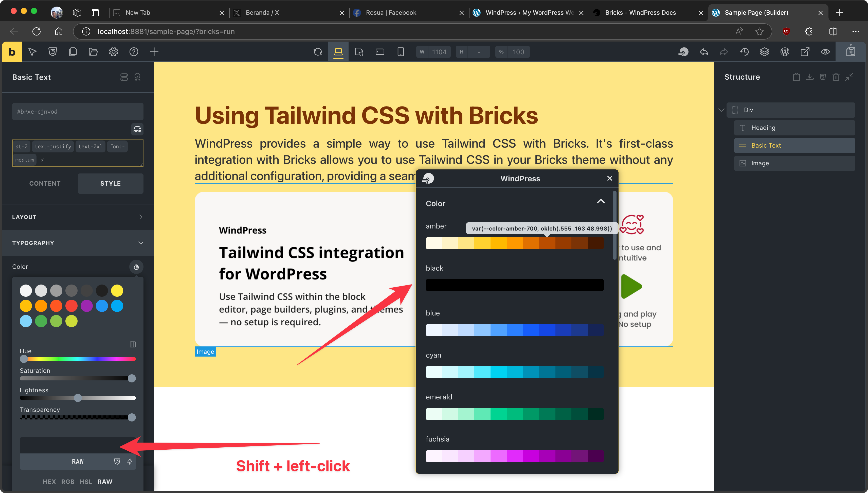Switch the color mode to HSL
The image size is (868, 493).
click(x=86, y=482)
